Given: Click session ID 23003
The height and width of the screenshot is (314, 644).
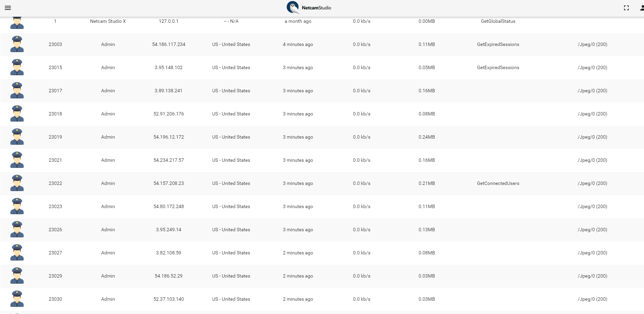Looking at the screenshot, I should pos(55,44).
